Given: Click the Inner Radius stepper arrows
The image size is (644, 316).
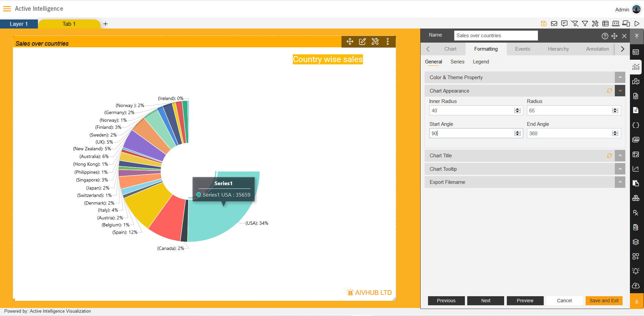Looking at the screenshot, I should pyautogui.click(x=517, y=110).
